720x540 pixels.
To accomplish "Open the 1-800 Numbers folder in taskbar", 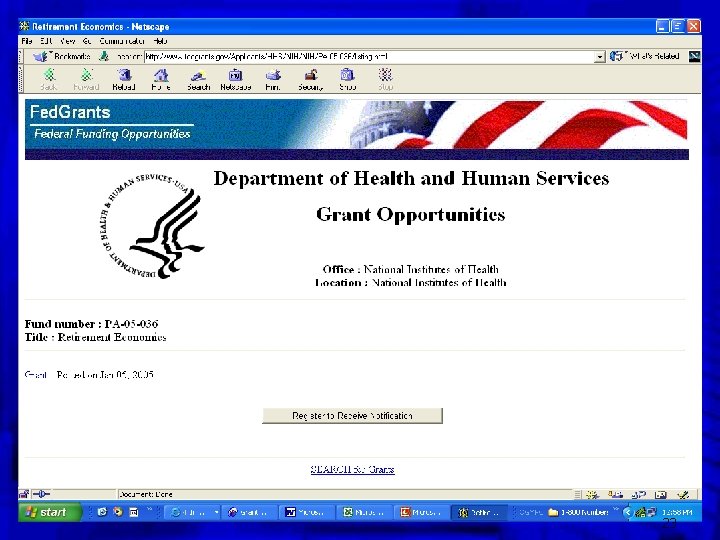I will [x=580, y=512].
